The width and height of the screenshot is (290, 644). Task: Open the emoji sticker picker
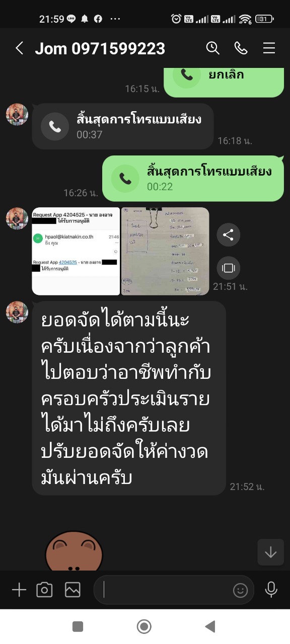(241, 590)
